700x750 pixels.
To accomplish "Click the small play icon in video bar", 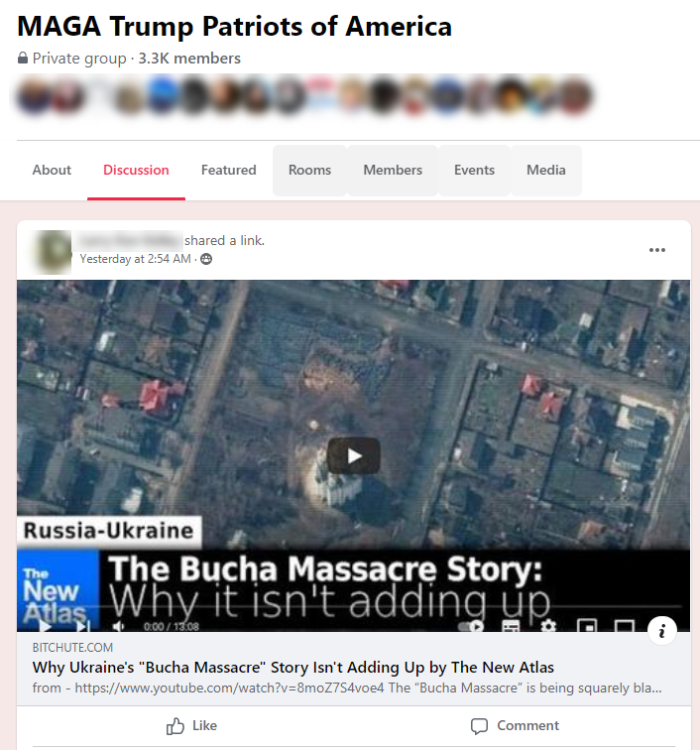I will [x=45, y=626].
